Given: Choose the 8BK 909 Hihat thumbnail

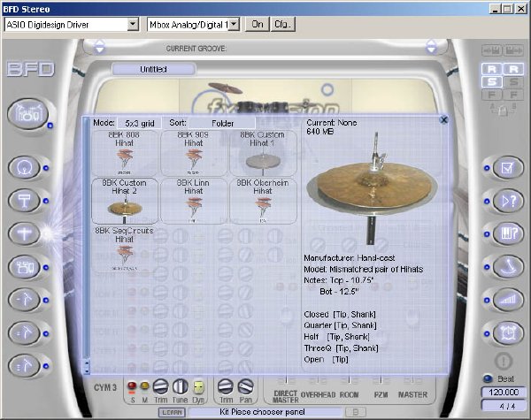Looking at the screenshot, I should (x=193, y=153).
